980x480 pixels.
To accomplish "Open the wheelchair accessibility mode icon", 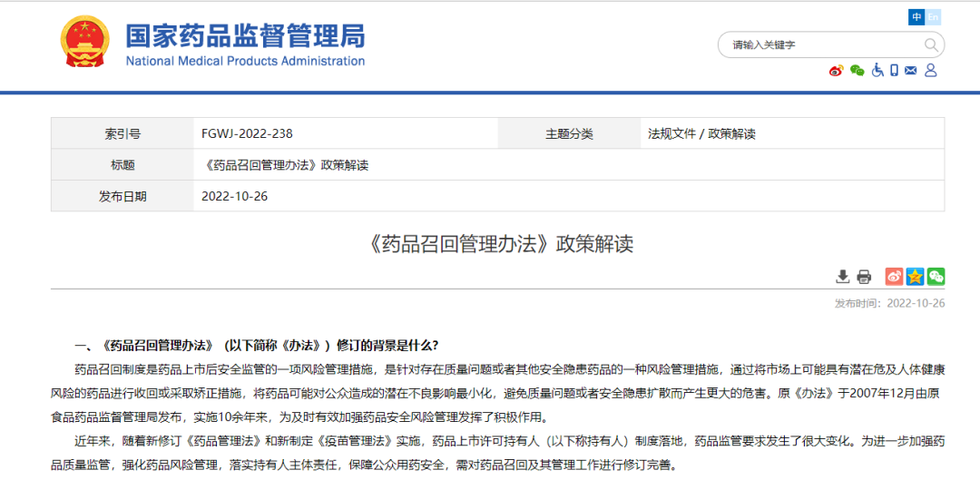I will click(x=877, y=71).
